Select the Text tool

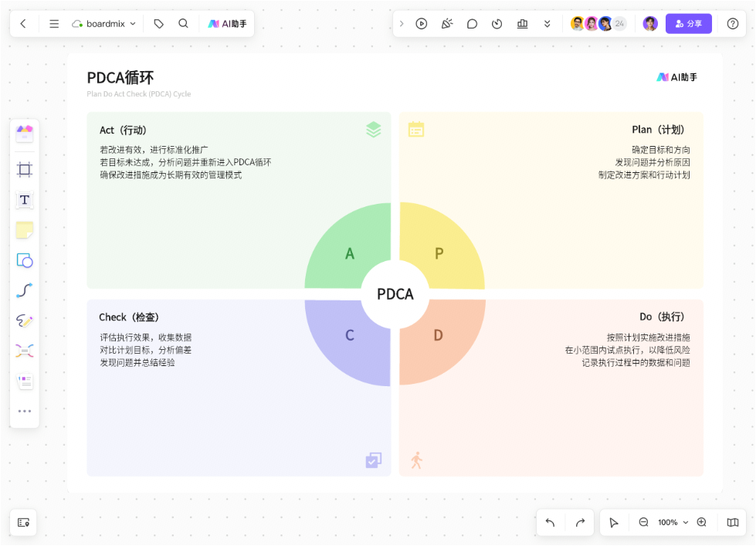[25, 200]
